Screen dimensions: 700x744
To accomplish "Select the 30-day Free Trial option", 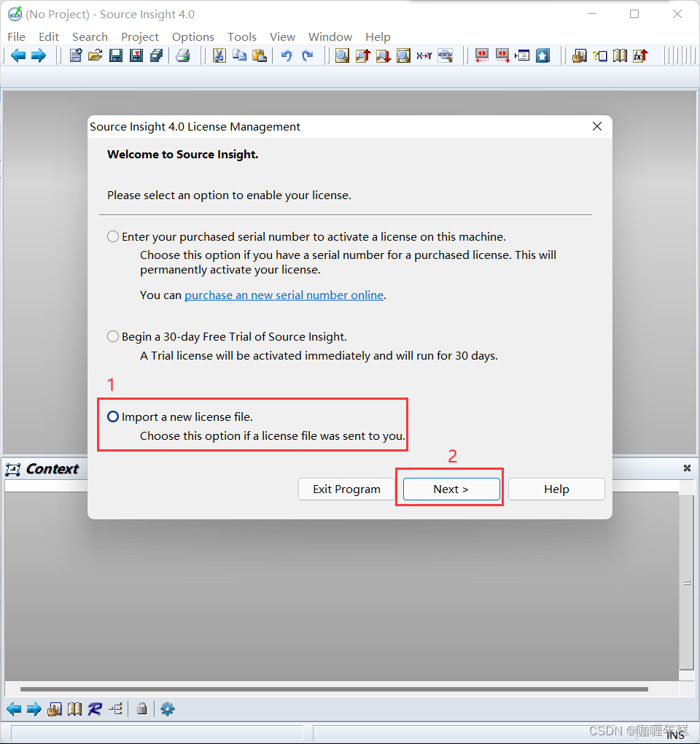I will [x=113, y=336].
